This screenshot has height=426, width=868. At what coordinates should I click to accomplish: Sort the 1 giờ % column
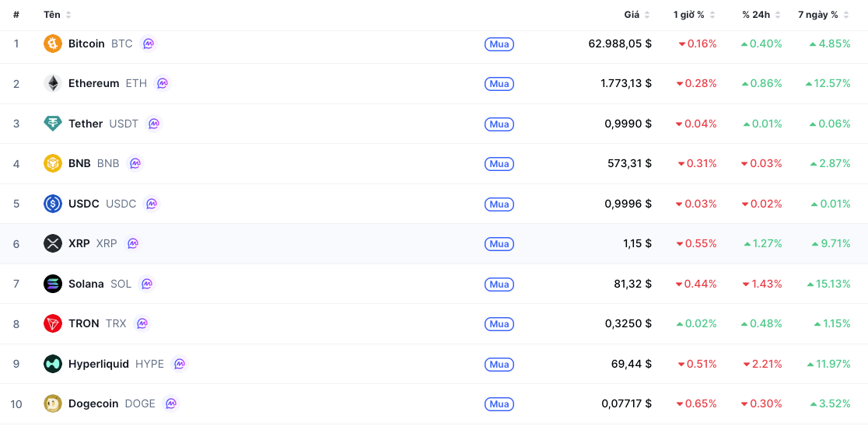tap(695, 15)
